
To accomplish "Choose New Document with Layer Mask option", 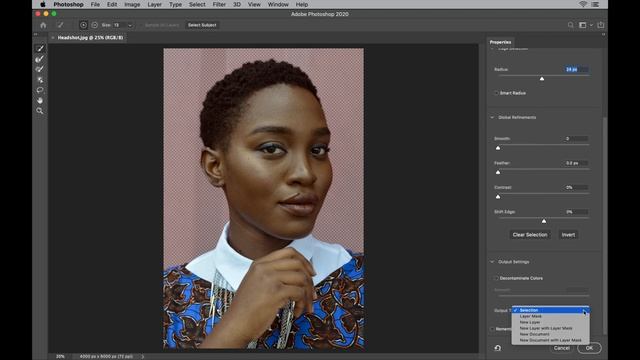I will 550,340.
